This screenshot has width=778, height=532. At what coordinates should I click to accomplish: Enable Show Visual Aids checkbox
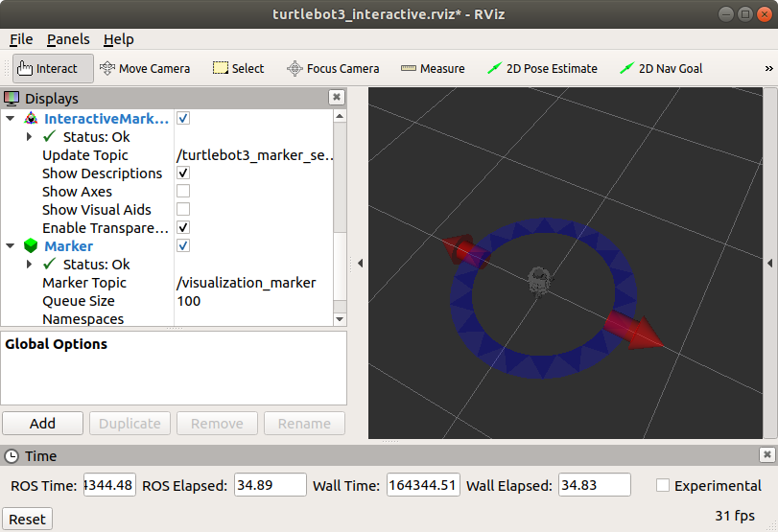coord(183,210)
